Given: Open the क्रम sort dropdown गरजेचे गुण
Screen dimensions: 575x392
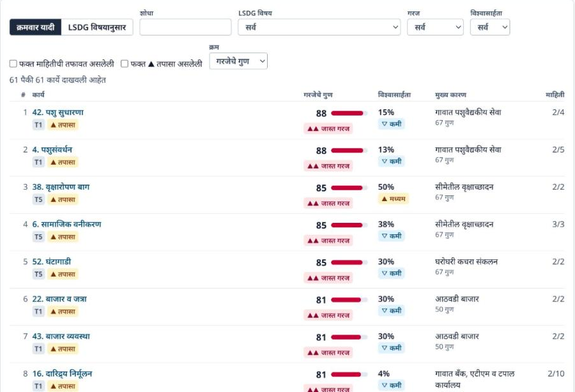Looking at the screenshot, I should (238, 61).
